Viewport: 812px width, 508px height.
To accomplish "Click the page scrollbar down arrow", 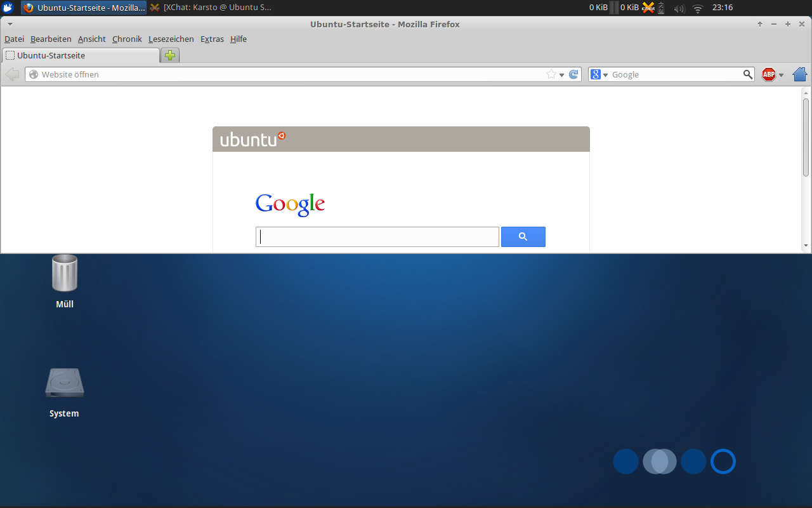I will click(806, 246).
